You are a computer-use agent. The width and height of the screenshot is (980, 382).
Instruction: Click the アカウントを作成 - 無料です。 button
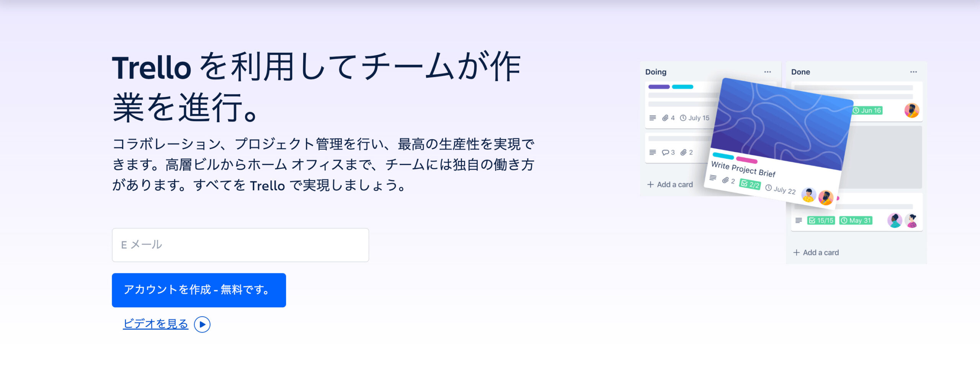(199, 290)
